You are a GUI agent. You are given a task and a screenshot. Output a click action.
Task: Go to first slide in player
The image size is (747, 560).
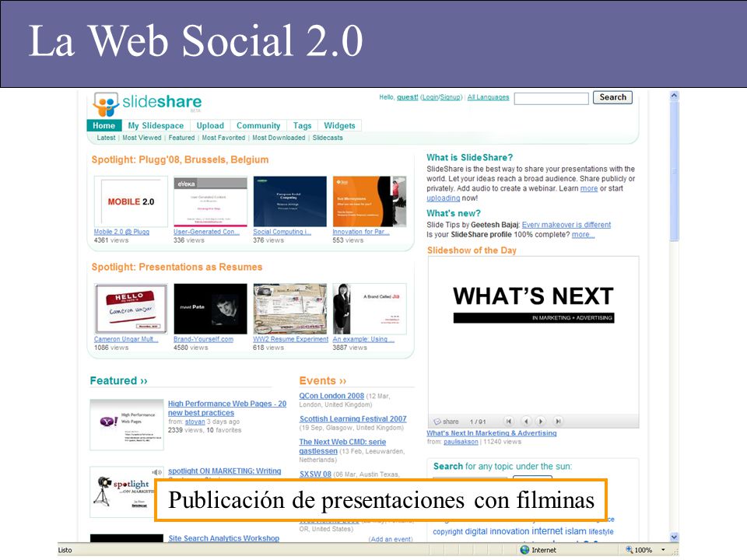pyautogui.click(x=509, y=421)
